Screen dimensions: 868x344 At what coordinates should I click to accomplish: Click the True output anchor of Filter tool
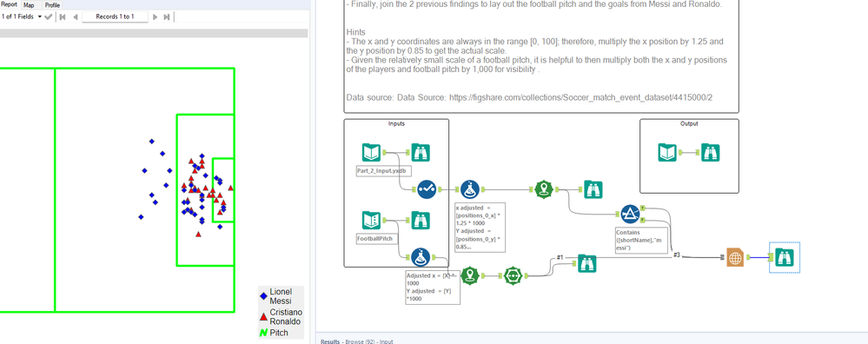coord(642,208)
